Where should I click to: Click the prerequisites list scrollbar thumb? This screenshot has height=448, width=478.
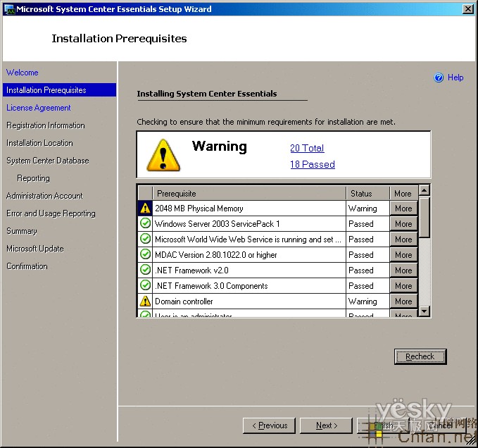pyautogui.click(x=424, y=217)
